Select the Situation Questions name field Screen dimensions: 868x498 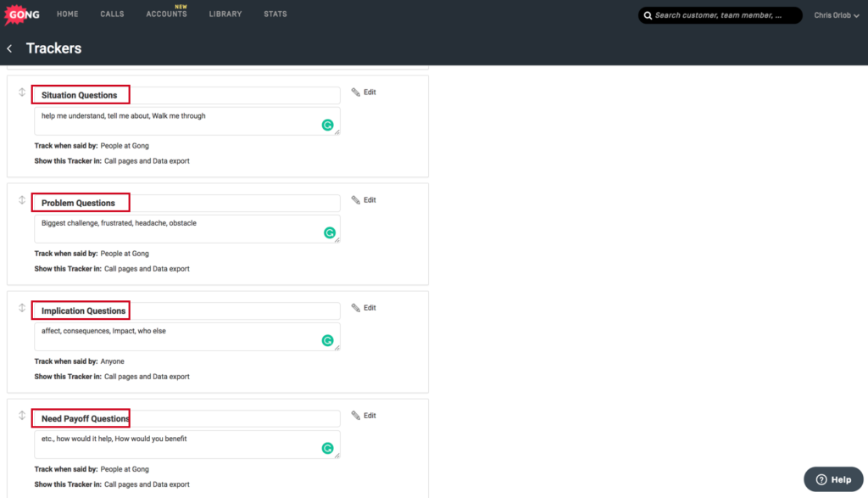[185, 94]
